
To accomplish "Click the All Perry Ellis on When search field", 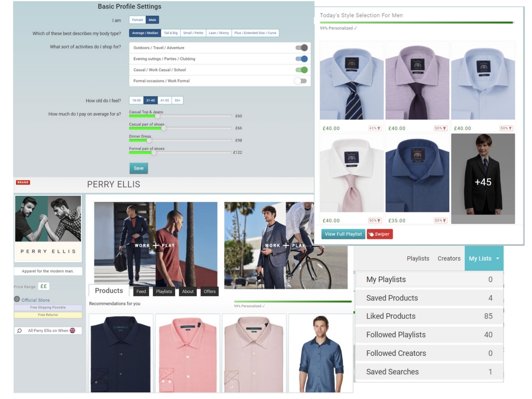I will pyautogui.click(x=48, y=330).
